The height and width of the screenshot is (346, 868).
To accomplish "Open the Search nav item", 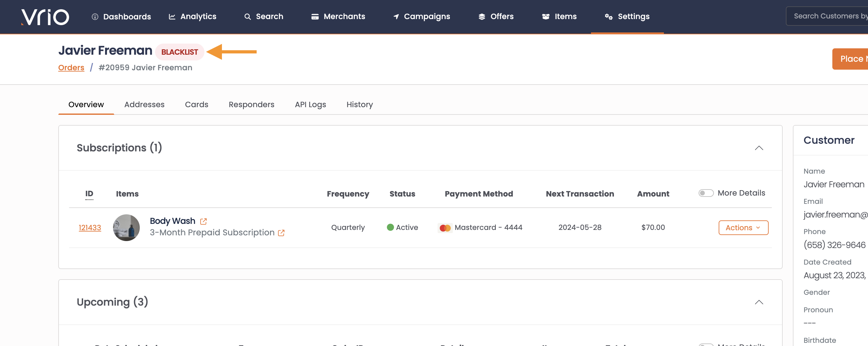I will (x=264, y=17).
